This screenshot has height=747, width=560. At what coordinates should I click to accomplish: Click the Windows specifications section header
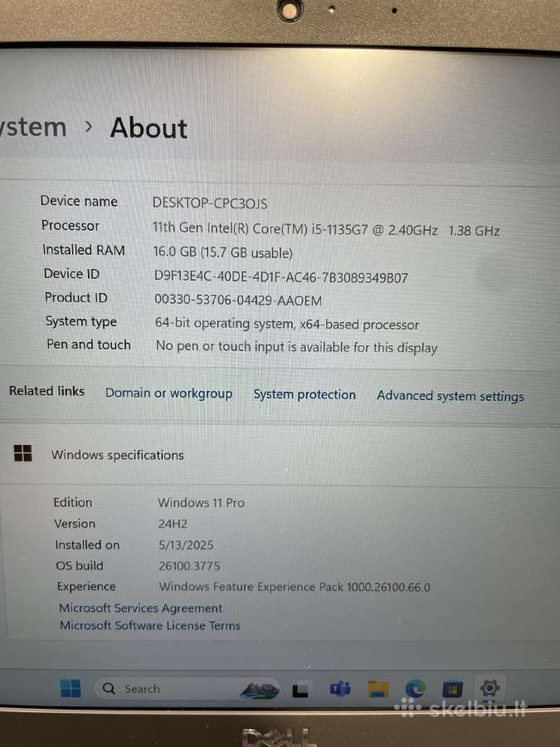(117, 455)
